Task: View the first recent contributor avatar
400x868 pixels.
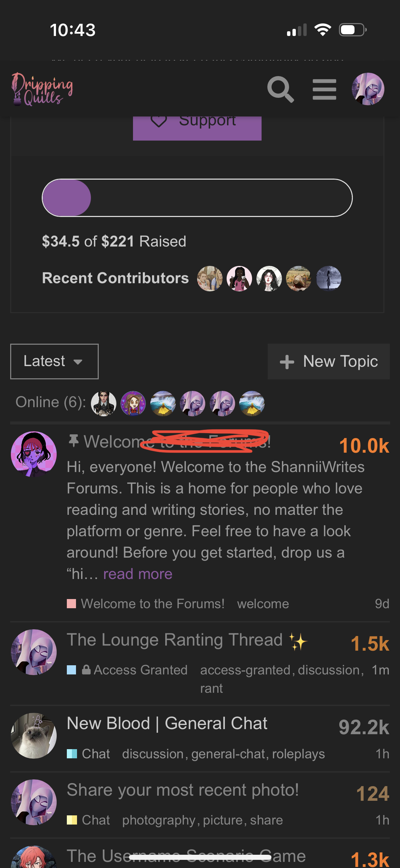Action: pyautogui.click(x=210, y=278)
